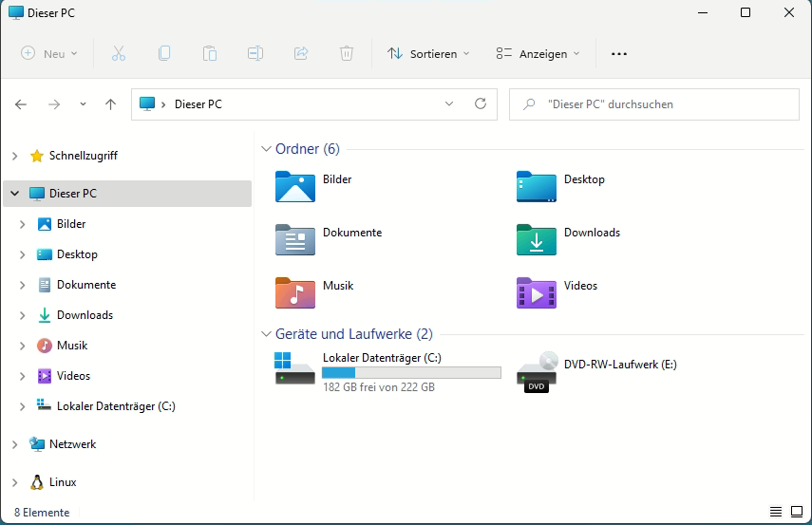Select Dieser PC in navigation tree
812x525 pixels.
[x=127, y=194]
